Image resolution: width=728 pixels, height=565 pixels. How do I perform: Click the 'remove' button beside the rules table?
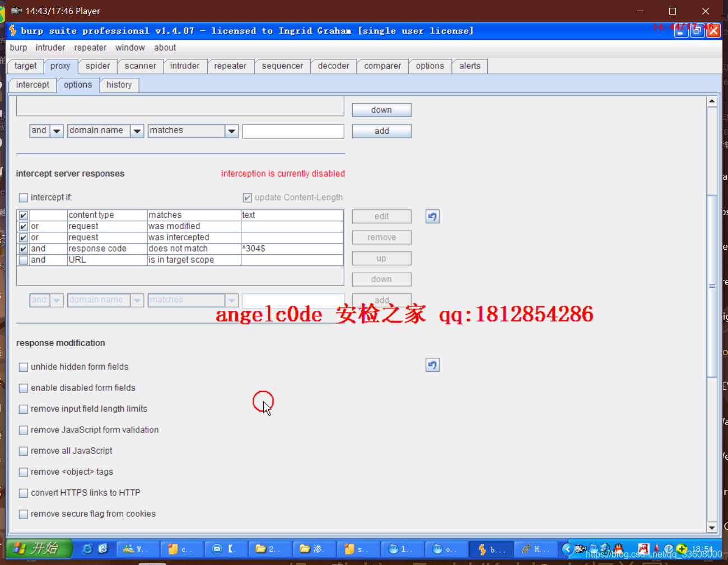(x=381, y=237)
